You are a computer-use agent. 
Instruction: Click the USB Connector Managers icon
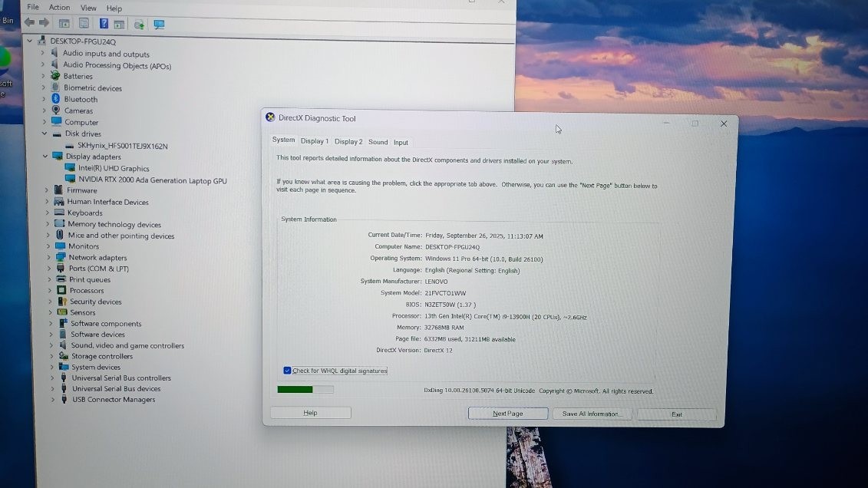click(64, 399)
